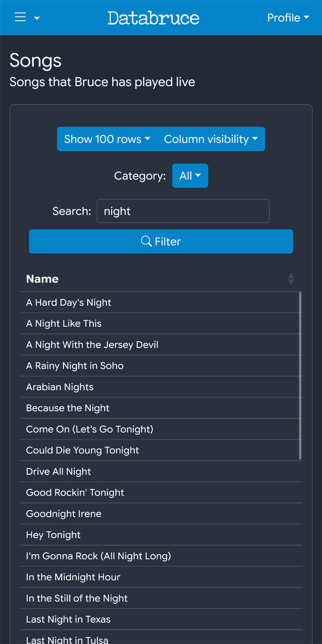322x644 pixels.
Task: Open the Last Night in Texas song
Action: point(68,619)
